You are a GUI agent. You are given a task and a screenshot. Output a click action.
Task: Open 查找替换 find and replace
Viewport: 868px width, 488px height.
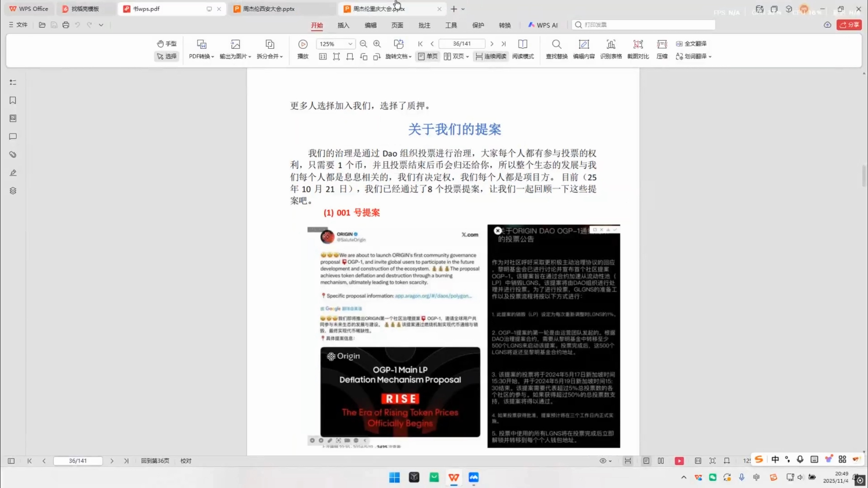click(556, 50)
